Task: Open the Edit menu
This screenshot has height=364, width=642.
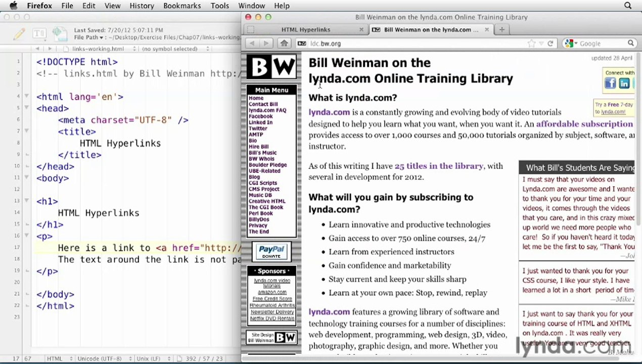Action: 89,6
